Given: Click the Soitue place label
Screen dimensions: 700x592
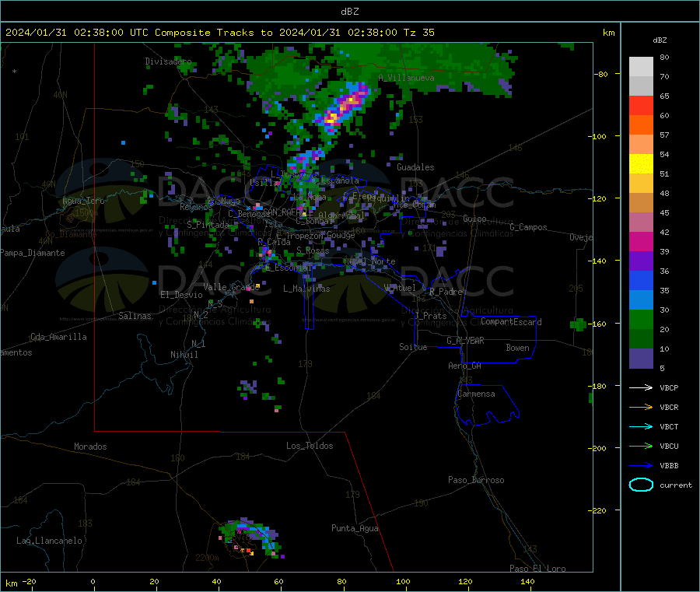Looking at the screenshot, I should pyautogui.click(x=413, y=347).
